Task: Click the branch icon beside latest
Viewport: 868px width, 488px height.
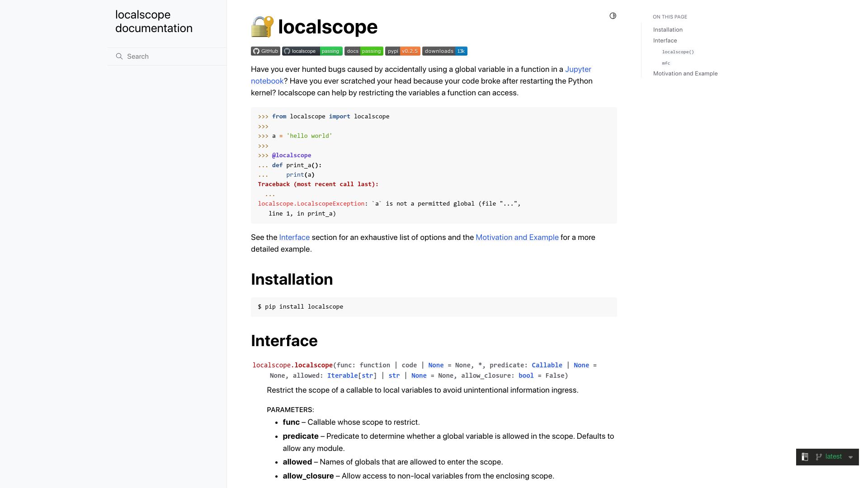Action: click(819, 457)
